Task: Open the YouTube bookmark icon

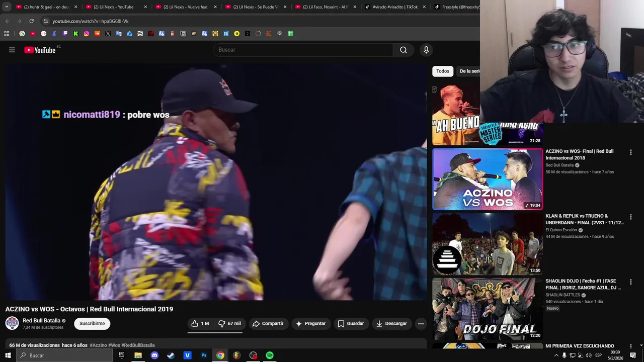Action: 33,34
